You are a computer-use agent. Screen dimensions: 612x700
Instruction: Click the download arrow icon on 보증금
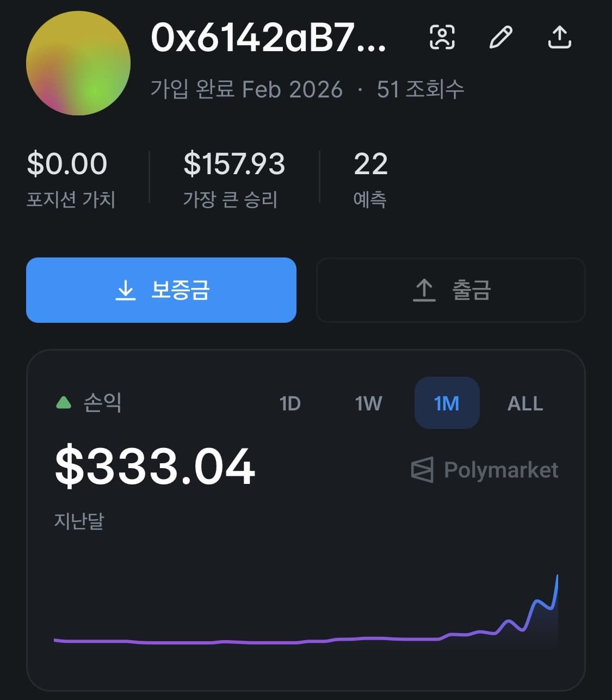click(126, 290)
